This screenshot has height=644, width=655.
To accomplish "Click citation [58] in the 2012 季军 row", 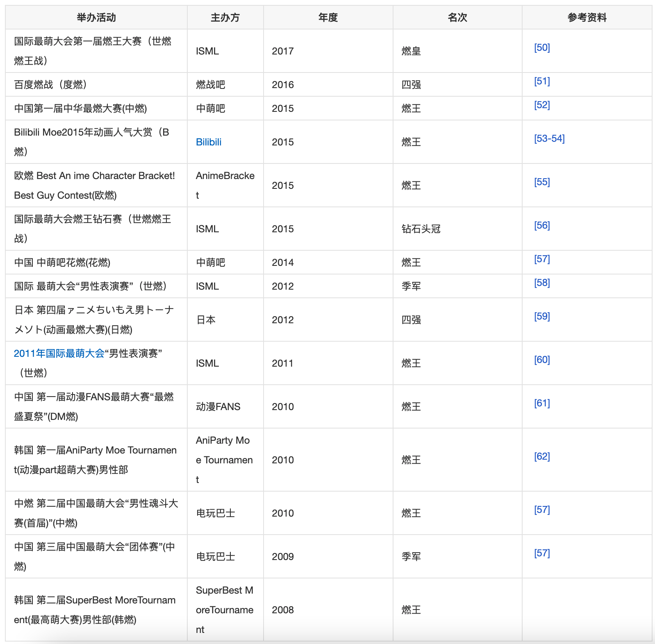I will 541,283.
